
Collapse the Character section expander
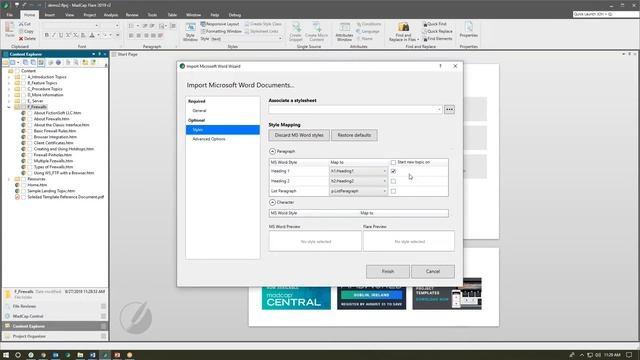point(272,202)
